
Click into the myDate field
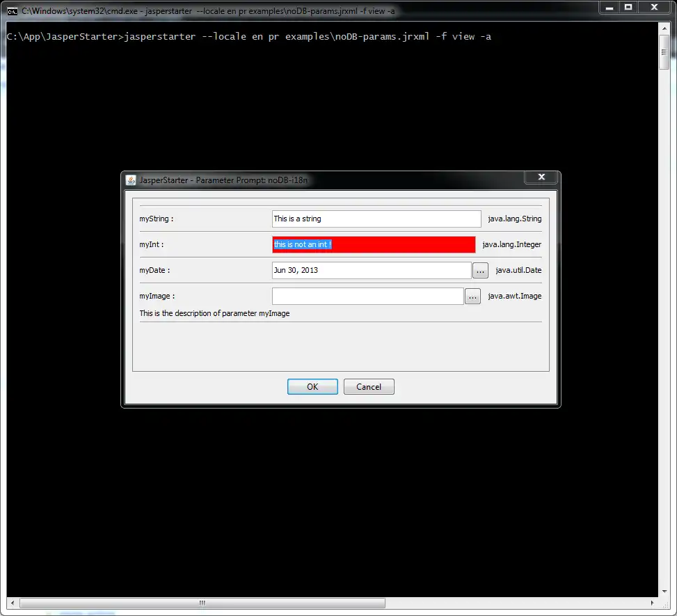pos(372,271)
